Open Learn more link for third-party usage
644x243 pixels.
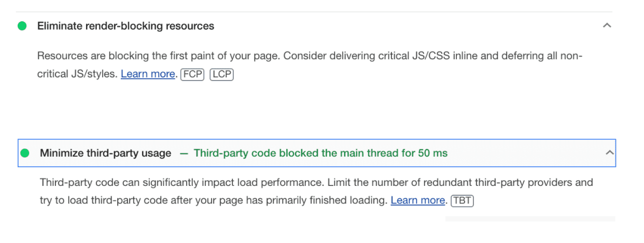coord(418,200)
